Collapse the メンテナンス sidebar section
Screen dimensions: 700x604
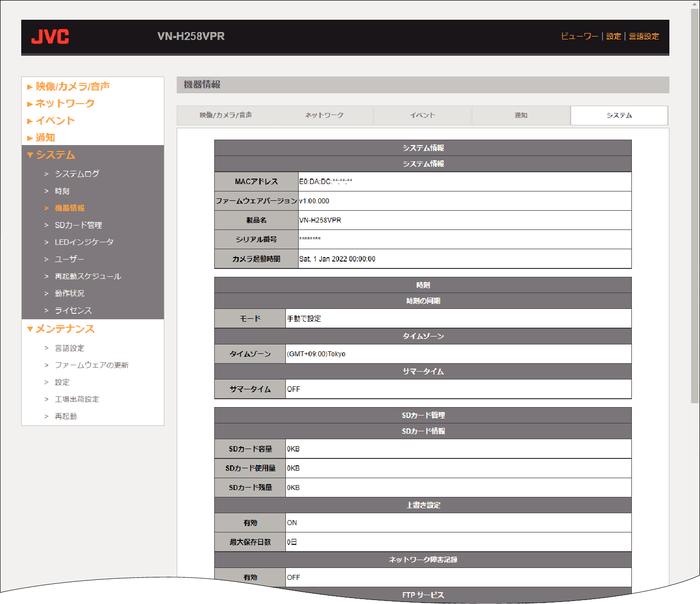pos(61,329)
